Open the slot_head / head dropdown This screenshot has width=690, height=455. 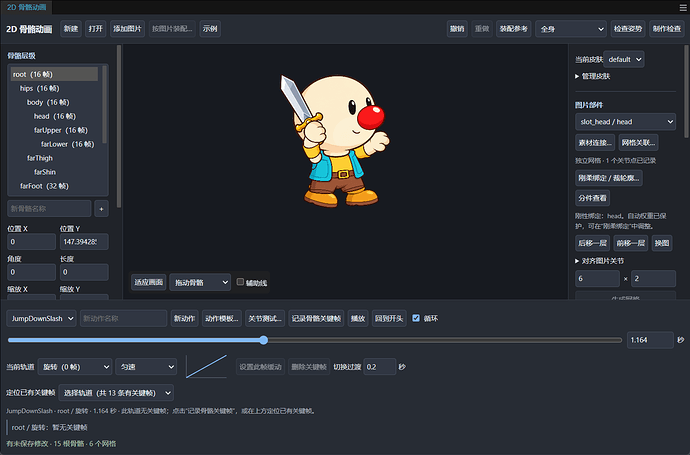tap(625, 122)
